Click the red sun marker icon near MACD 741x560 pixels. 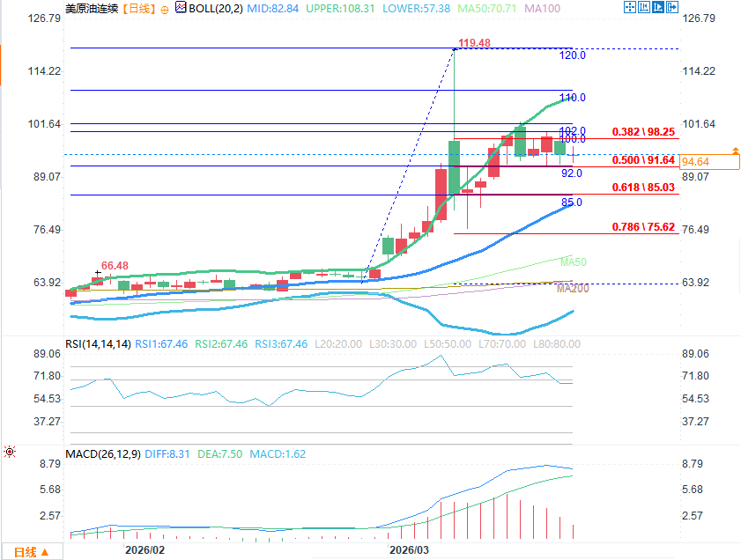pyautogui.click(x=10, y=452)
